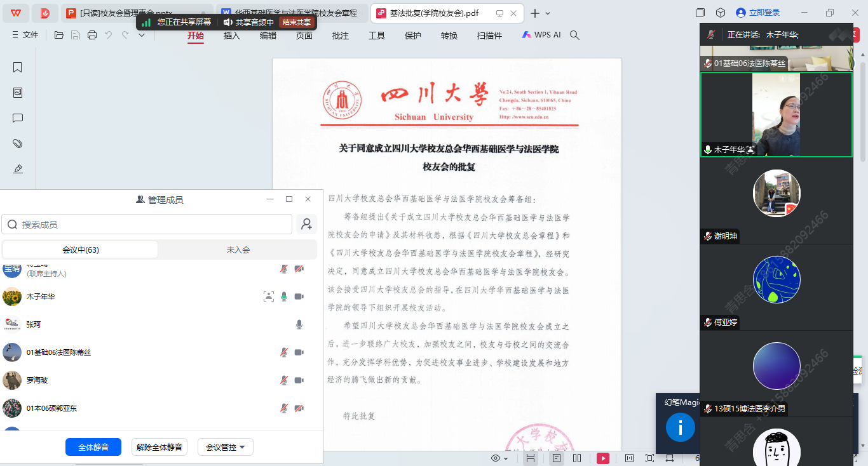The height and width of the screenshot is (466, 868).
Task: Mute 木子年华's green microphone
Action: click(x=284, y=296)
